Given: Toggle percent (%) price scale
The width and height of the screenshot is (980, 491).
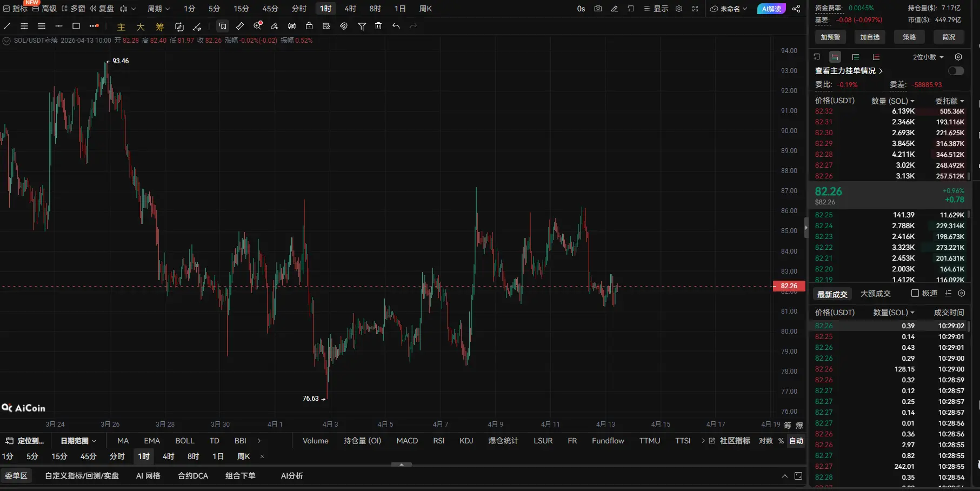Looking at the screenshot, I should point(781,441).
